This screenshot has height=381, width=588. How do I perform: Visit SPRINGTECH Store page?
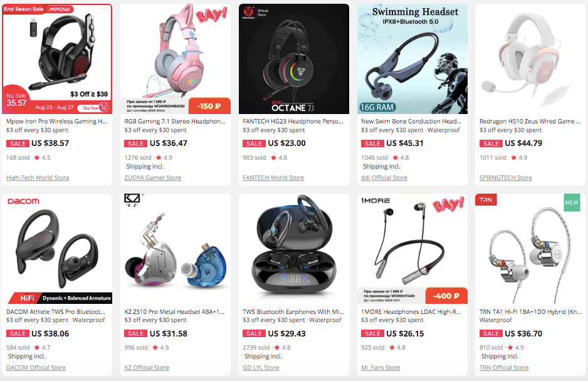point(505,178)
